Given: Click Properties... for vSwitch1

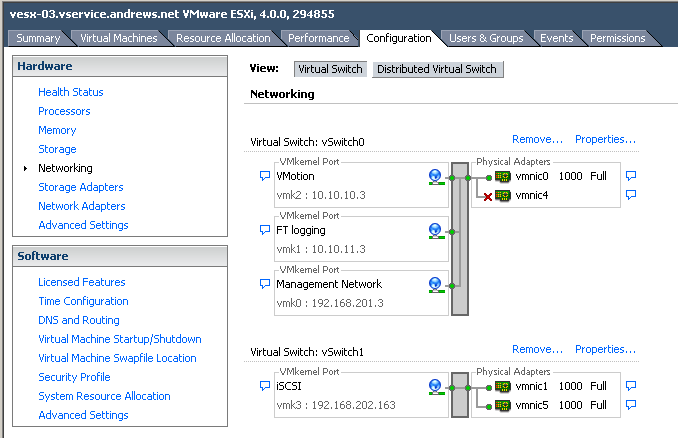Looking at the screenshot, I should click(x=605, y=349).
